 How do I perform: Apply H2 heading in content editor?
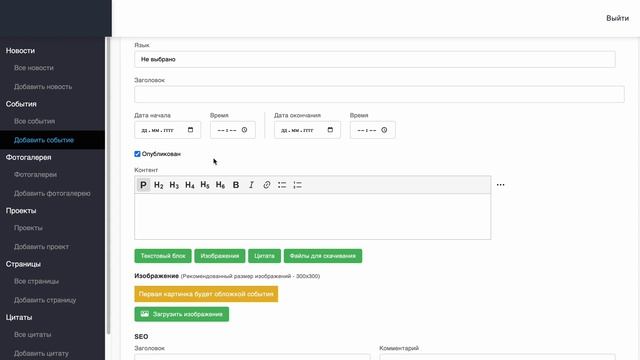coord(159,185)
